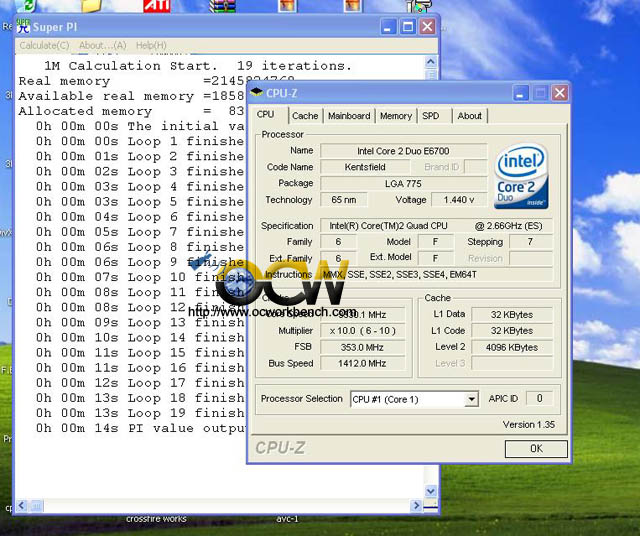Click Super PI vertical scrollbar down arrow
640x536 pixels.
point(431,491)
